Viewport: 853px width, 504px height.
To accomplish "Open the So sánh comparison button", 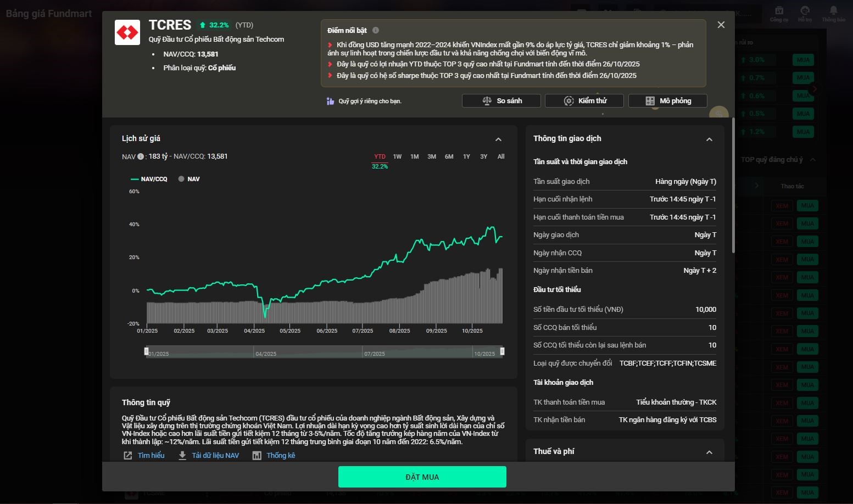I will [x=501, y=101].
